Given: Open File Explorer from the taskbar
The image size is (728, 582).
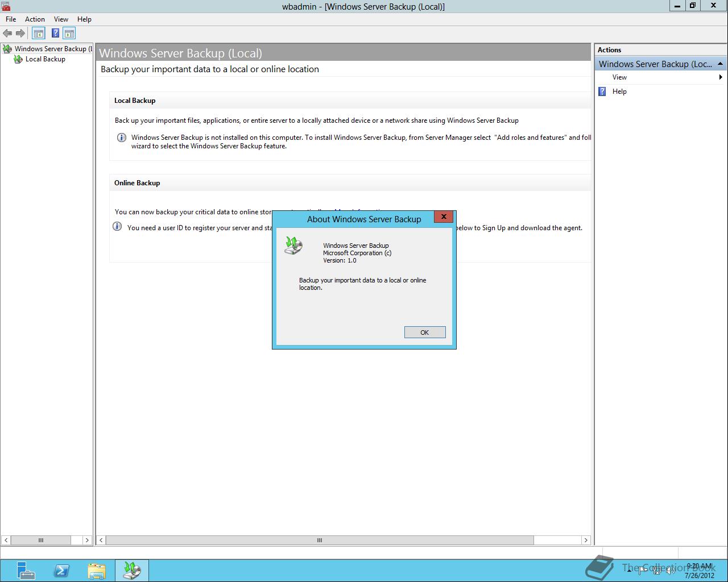Looking at the screenshot, I should 97,570.
